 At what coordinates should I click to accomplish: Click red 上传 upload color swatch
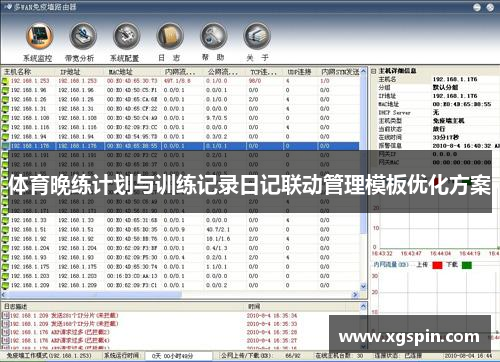[x=437, y=265]
